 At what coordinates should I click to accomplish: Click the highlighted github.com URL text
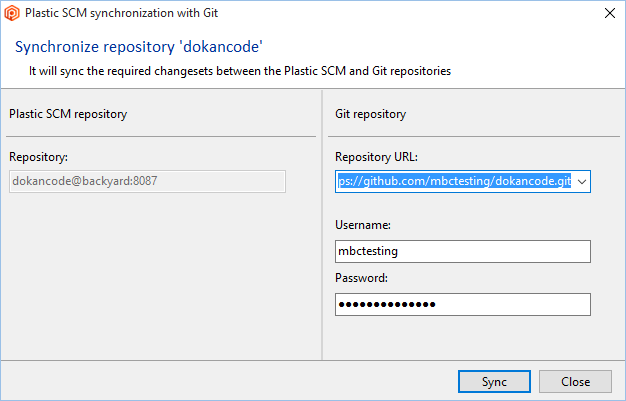pyautogui.click(x=455, y=181)
